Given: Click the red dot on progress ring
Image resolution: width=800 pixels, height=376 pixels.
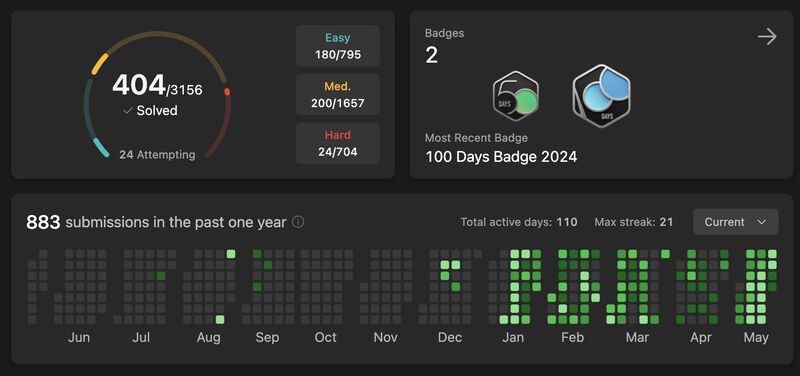Looking at the screenshot, I should pyautogui.click(x=227, y=92).
